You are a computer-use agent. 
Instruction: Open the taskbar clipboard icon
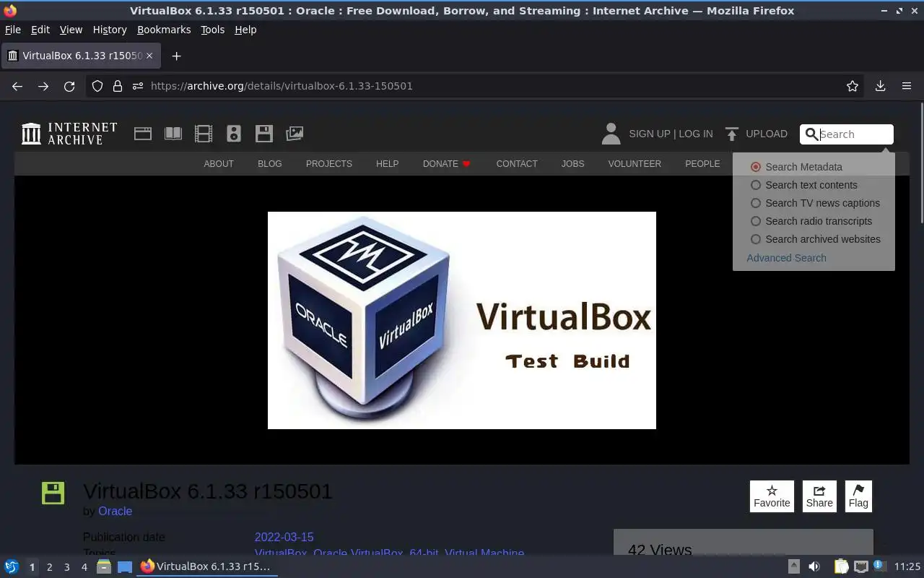(841, 566)
